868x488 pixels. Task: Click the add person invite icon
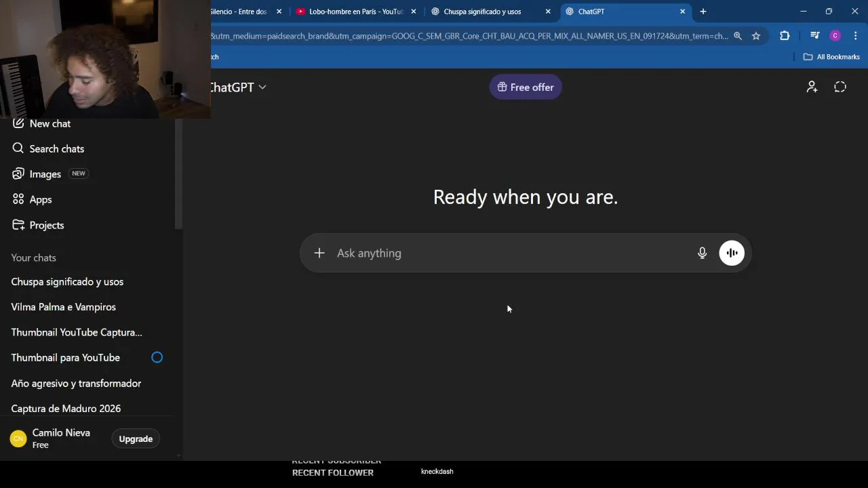(x=812, y=87)
